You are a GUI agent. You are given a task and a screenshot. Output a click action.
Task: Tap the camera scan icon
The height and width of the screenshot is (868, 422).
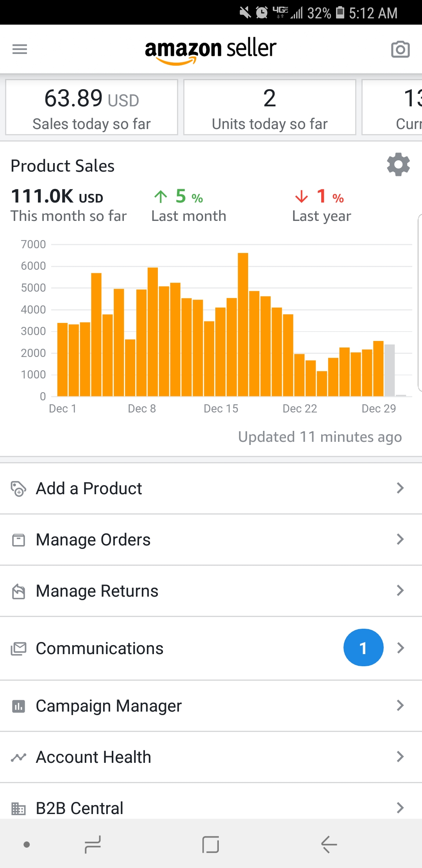point(400,50)
